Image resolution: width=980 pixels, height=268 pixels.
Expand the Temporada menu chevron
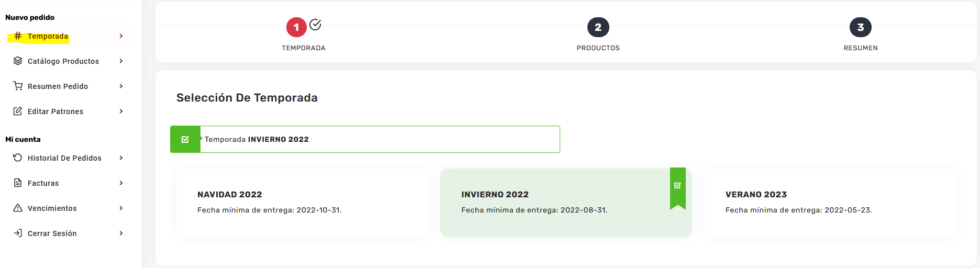tap(121, 36)
